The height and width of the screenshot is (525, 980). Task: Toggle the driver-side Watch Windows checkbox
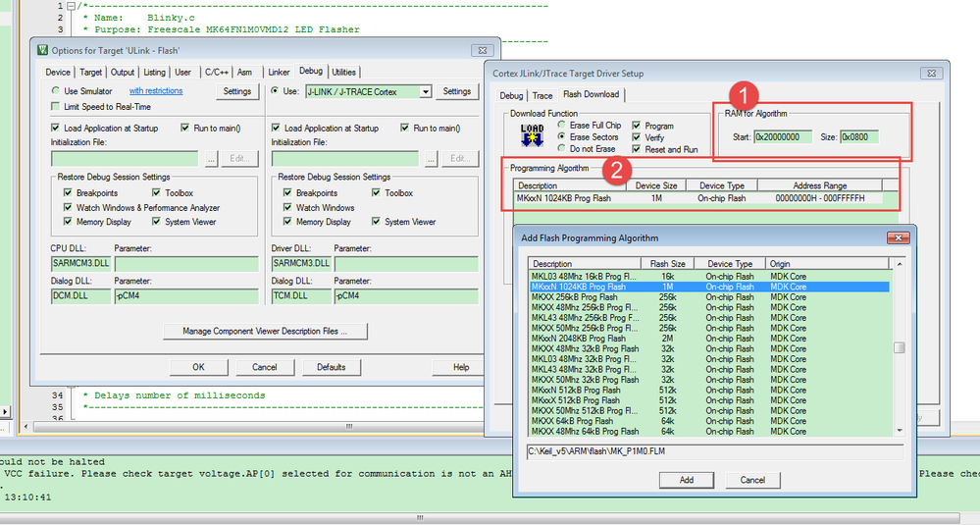pos(287,207)
